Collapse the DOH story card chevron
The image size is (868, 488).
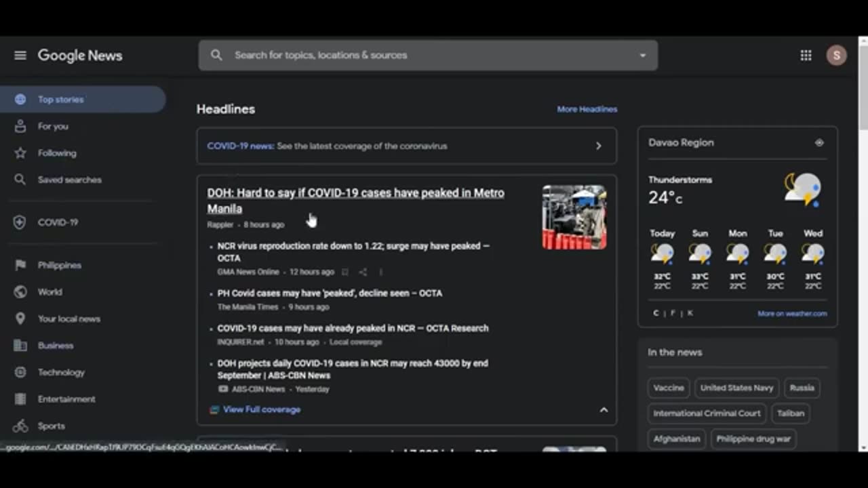(604, 409)
